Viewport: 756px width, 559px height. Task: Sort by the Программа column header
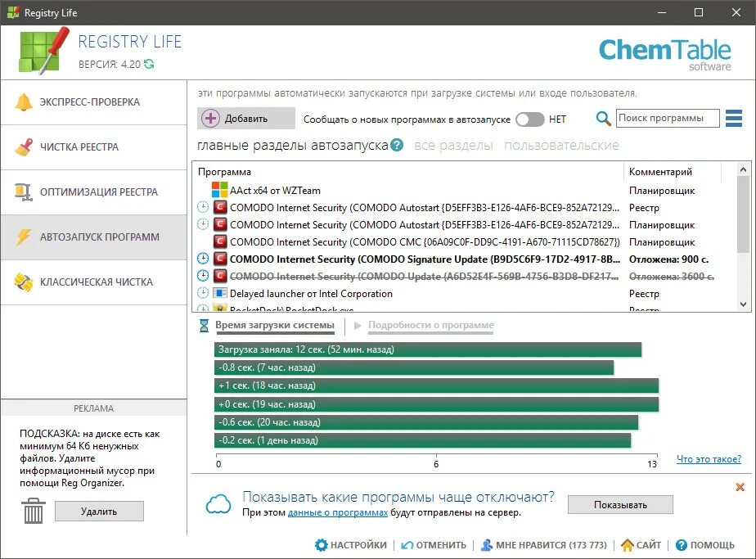(x=408, y=172)
